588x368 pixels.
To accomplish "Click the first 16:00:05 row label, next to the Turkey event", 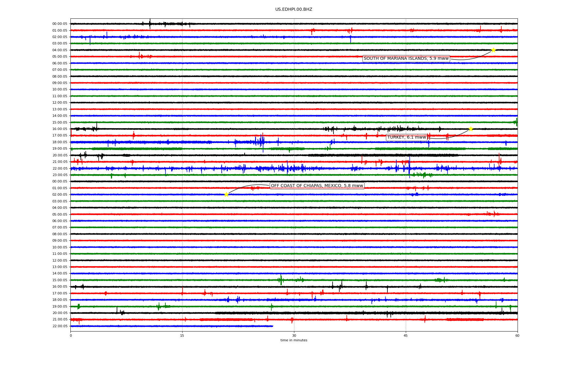I will tap(60, 129).
